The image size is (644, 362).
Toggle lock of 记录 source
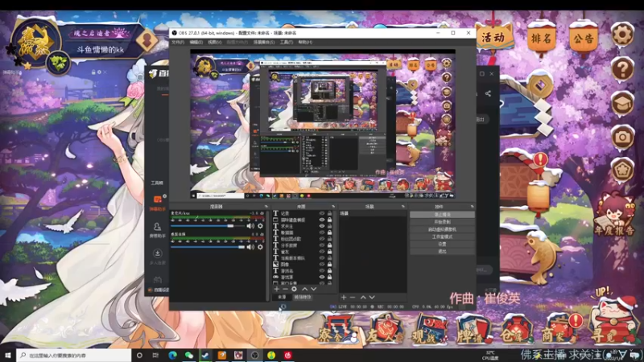[x=329, y=213]
